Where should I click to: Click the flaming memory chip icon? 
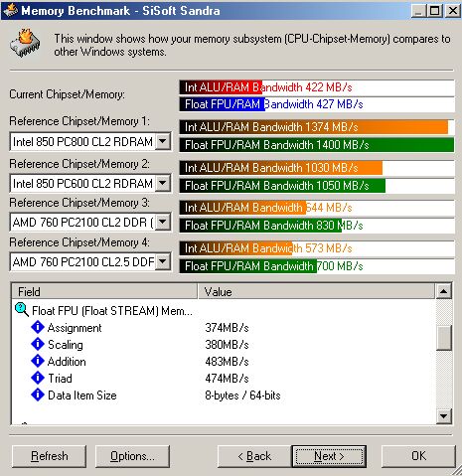25,43
